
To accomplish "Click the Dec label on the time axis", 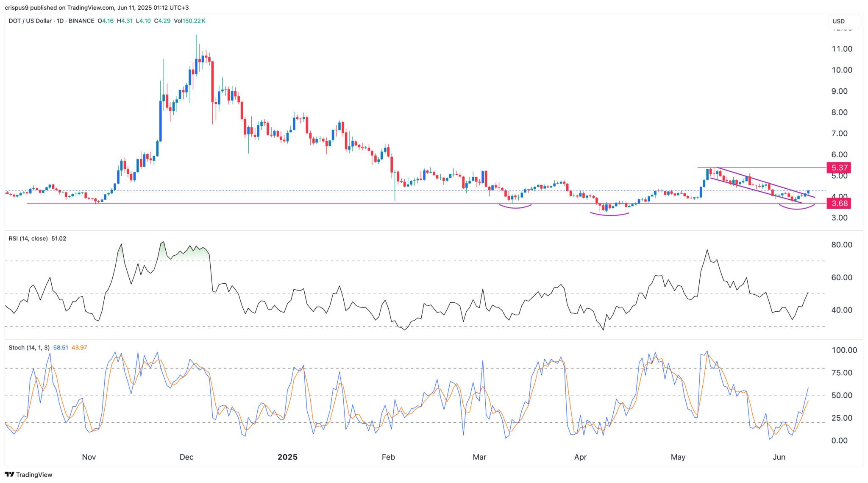I will click(186, 457).
